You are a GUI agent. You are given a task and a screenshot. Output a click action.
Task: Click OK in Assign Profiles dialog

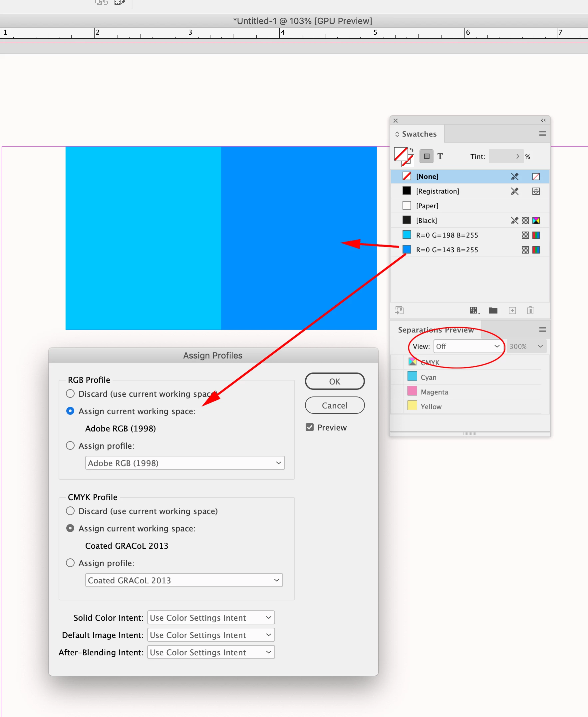335,381
